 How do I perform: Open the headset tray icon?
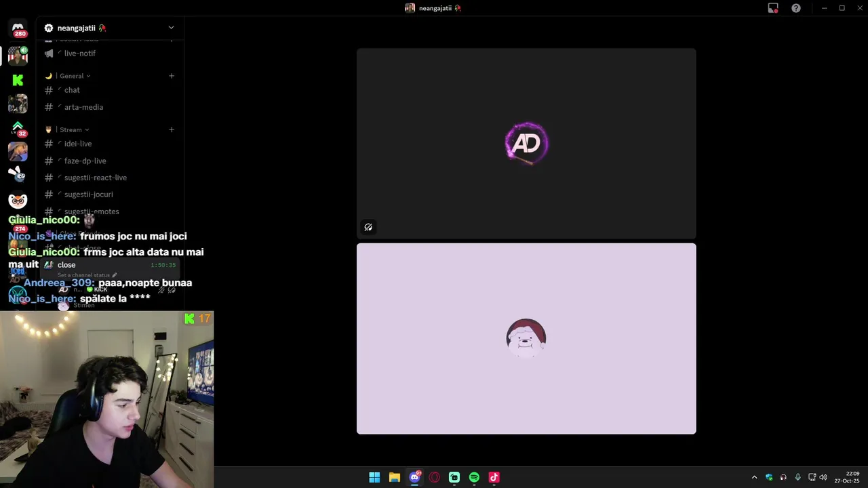pos(783,477)
